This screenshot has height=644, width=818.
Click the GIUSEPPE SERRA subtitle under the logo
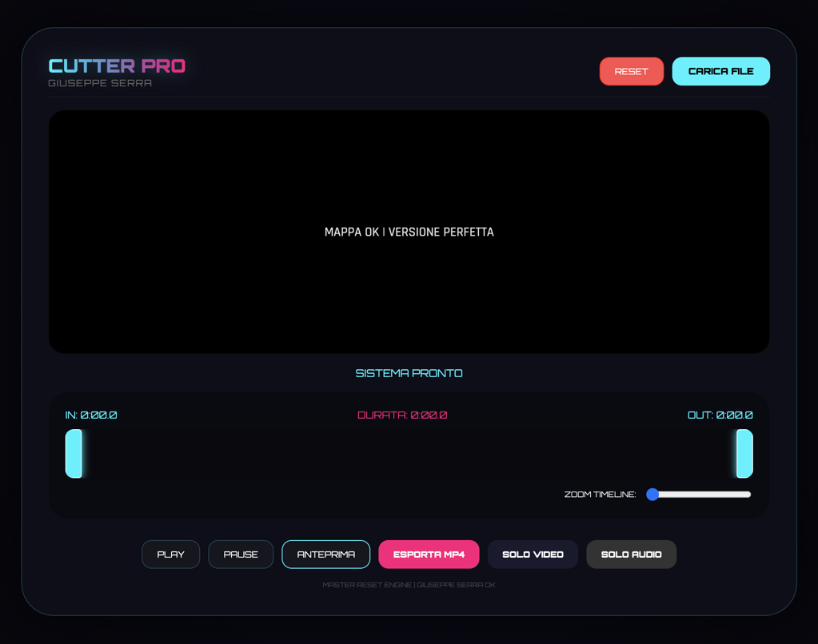[x=100, y=83]
